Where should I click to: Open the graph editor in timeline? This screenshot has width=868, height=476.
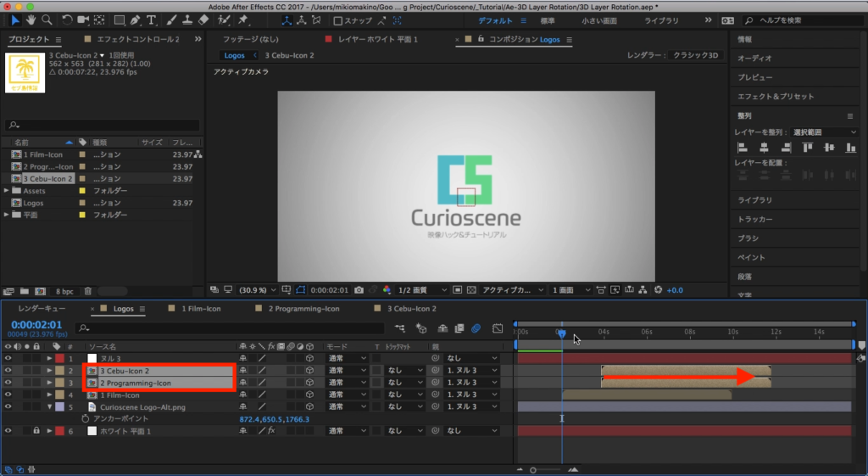(x=498, y=328)
